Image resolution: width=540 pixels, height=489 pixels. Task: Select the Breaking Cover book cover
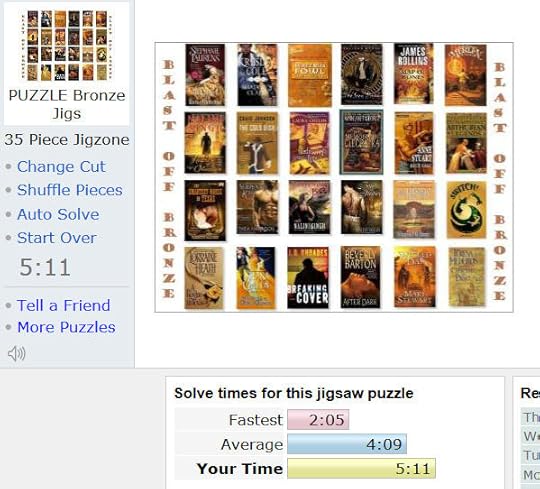tap(308, 278)
